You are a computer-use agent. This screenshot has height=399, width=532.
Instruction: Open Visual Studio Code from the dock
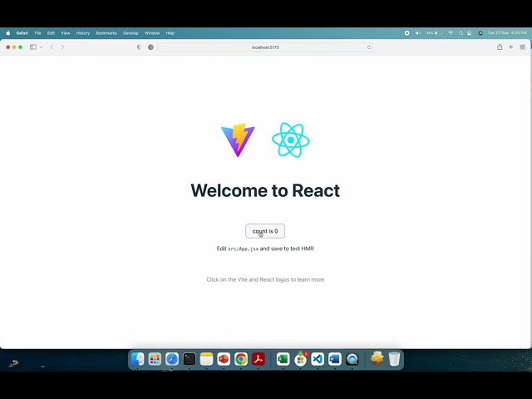(x=318, y=359)
